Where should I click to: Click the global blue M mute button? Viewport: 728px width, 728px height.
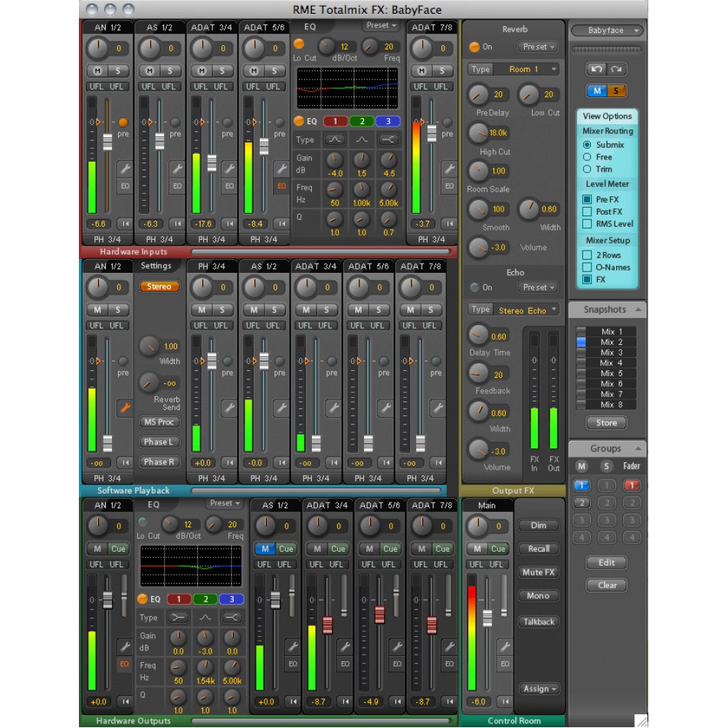pyautogui.click(x=598, y=91)
